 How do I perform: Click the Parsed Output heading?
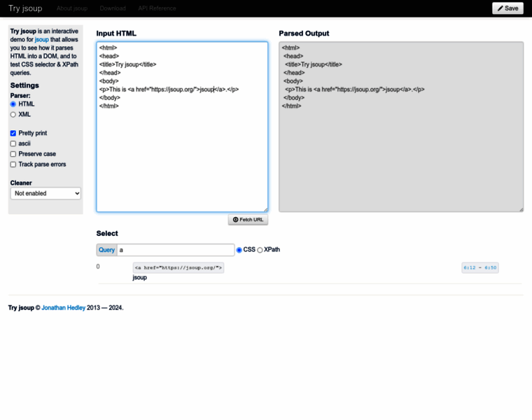pos(304,33)
